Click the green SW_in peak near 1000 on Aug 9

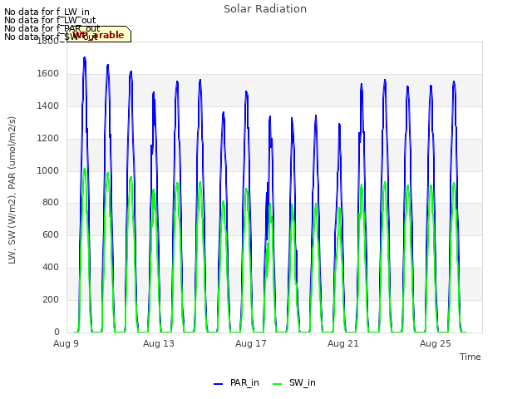point(85,170)
